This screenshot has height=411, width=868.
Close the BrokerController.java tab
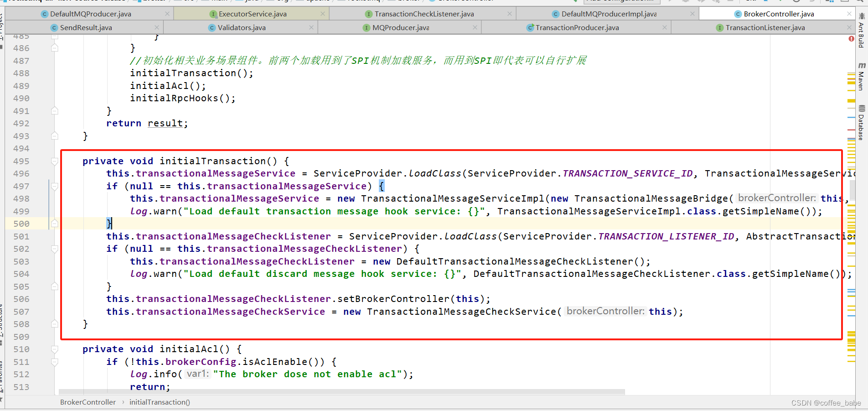pyautogui.click(x=849, y=14)
